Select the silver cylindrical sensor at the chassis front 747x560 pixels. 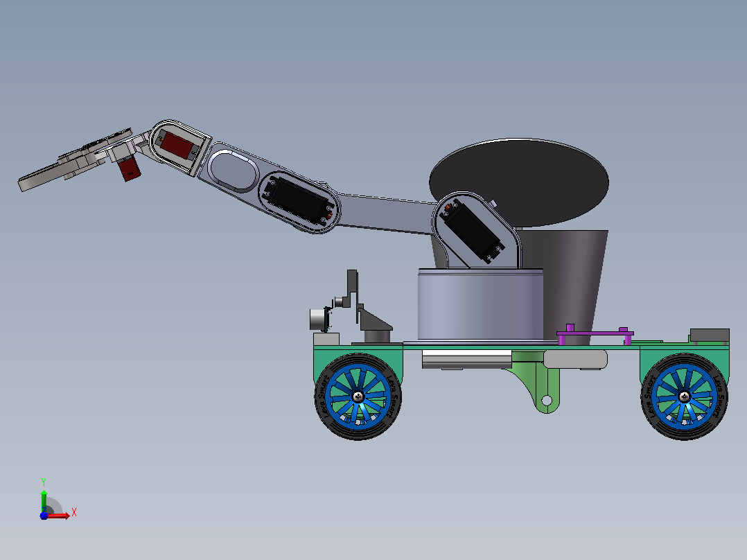319,320
